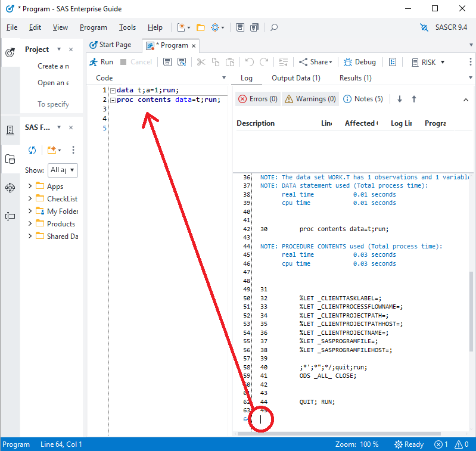Expand the Apps folder tree node
The image size is (476, 451).
coord(30,186)
